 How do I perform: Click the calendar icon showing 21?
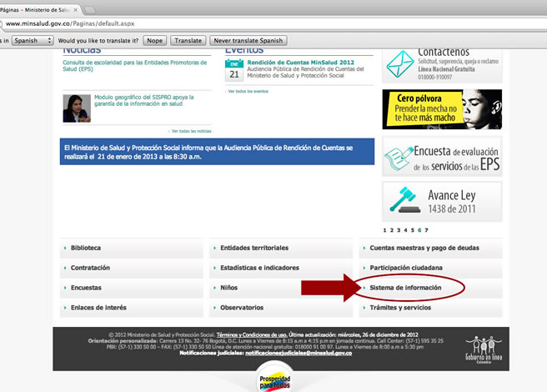point(234,70)
